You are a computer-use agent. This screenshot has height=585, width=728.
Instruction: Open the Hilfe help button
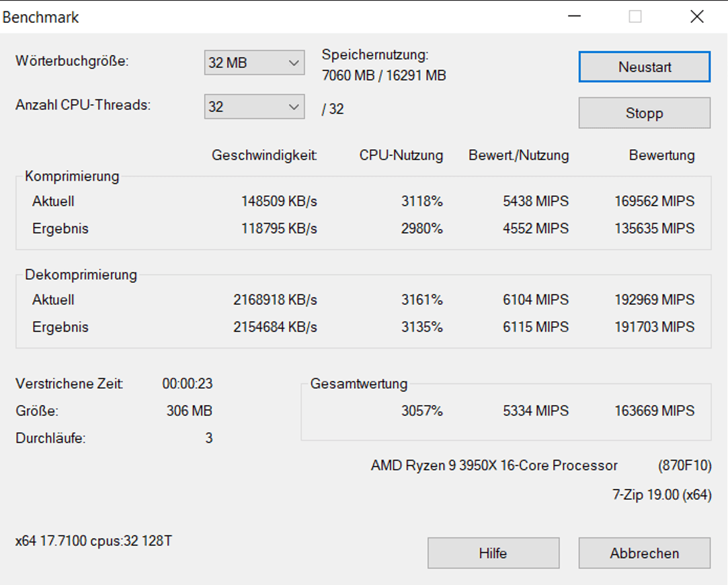tap(493, 553)
